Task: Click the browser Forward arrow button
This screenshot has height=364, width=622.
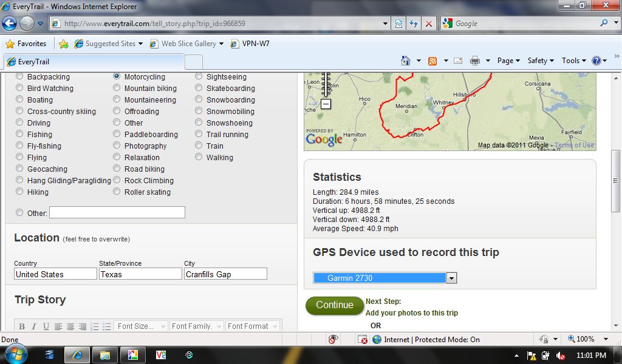Action: (x=27, y=24)
